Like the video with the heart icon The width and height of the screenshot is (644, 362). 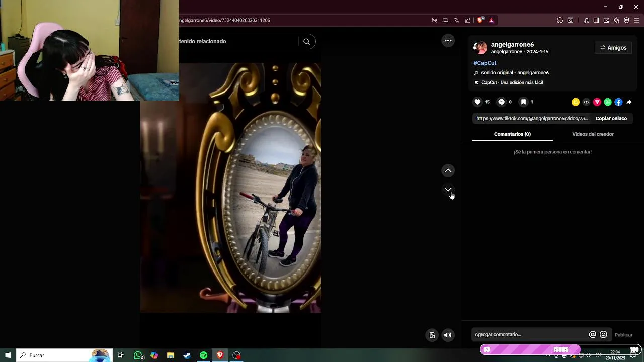click(x=477, y=102)
